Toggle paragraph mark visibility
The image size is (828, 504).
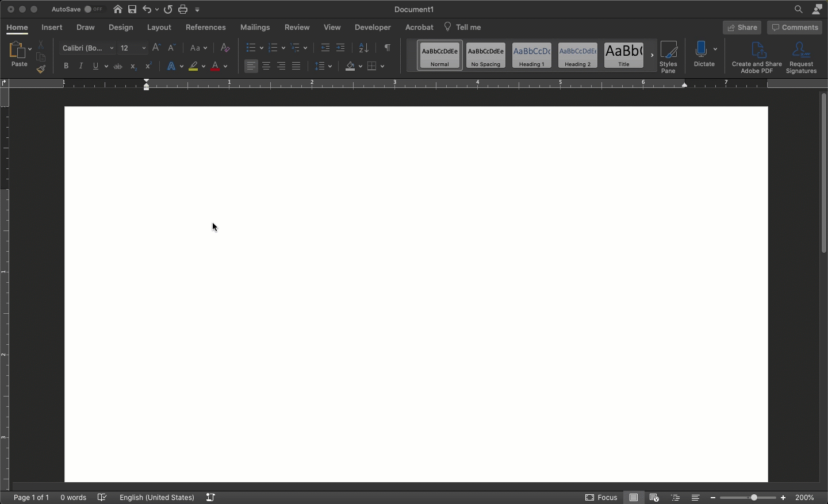387,48
